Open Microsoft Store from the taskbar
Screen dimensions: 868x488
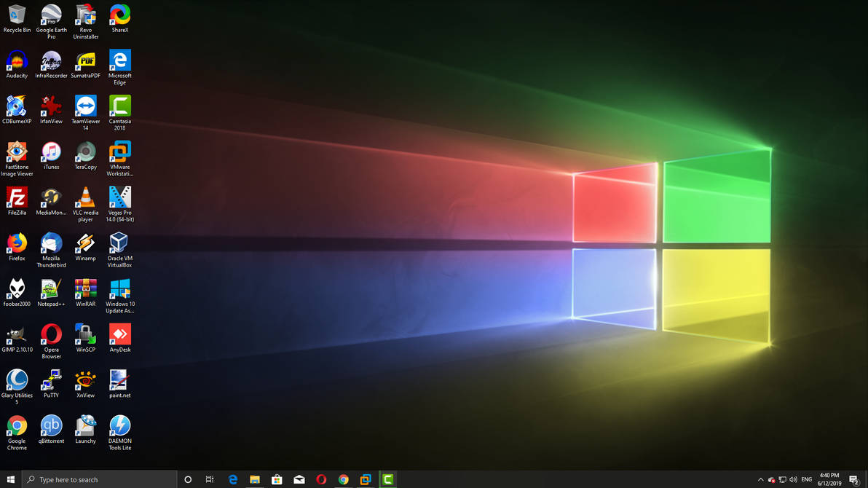pyautogui.click(x=277, y=480)
